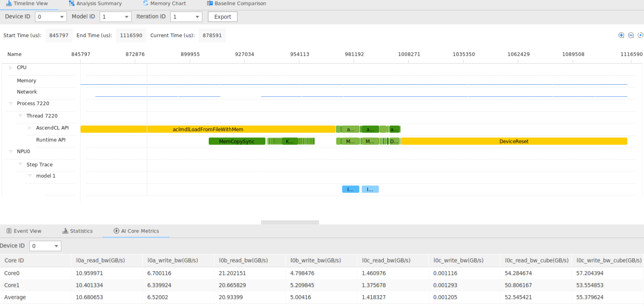The width and height of the screenshot is (644, 306).
Task: Open the Analysis Summary tab
Action: point(95,4)
